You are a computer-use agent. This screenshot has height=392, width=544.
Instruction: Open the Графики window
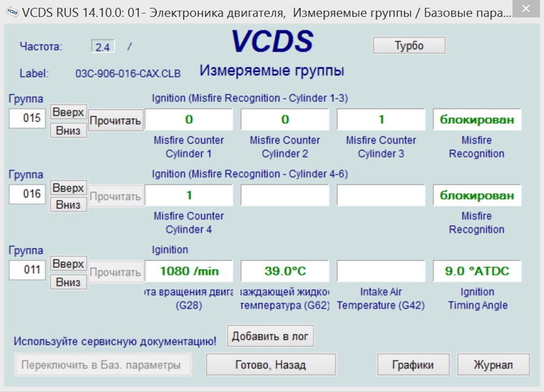(413, 365)
